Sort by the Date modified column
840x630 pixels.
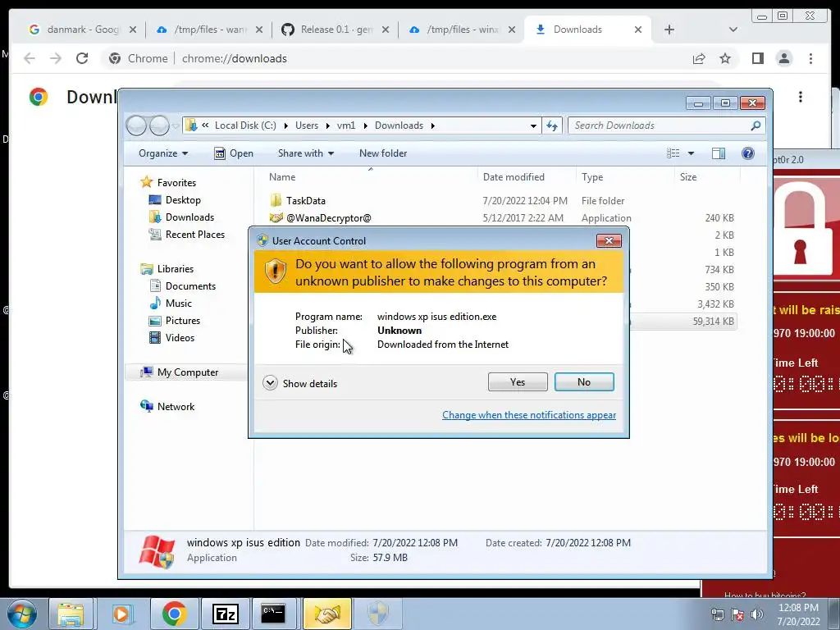pyautogui.click(x=514, y=177)
